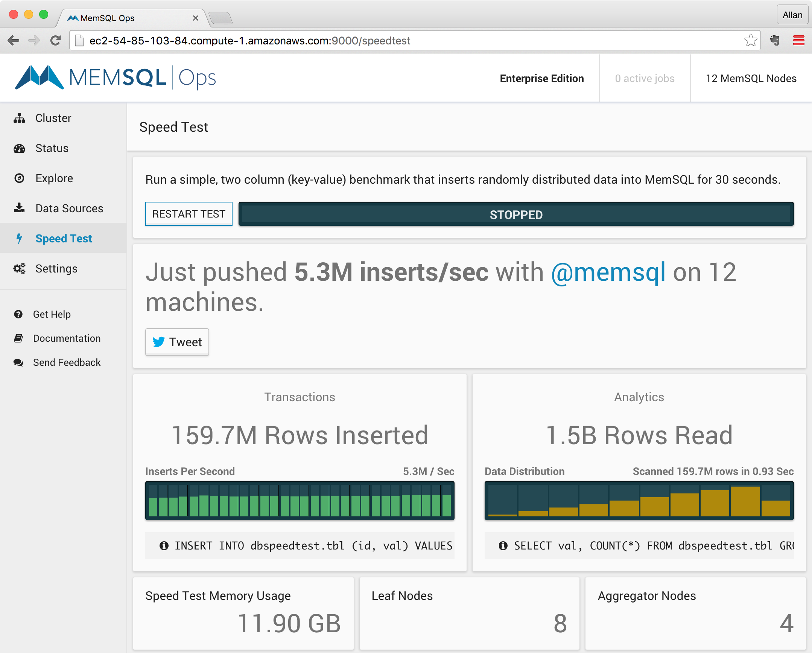Click the Leaf Nodes count 8
Screen dimensions: 812x653
click(x=560, y=623)
